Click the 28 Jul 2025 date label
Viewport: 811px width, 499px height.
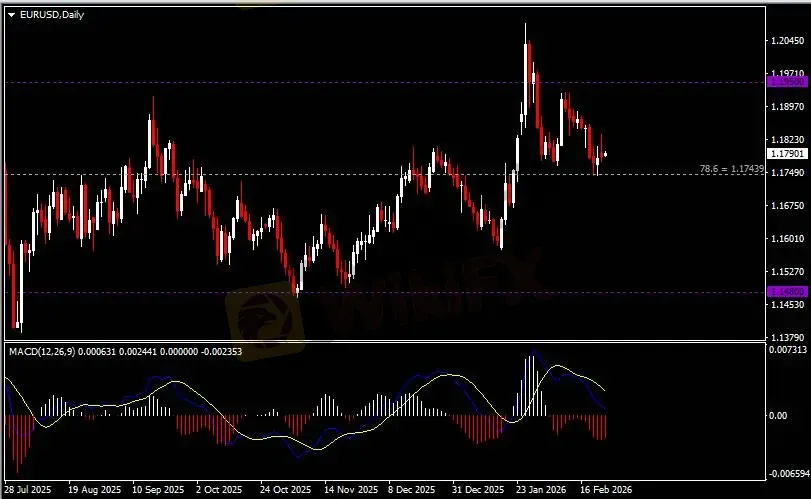(x=28, y=489)
